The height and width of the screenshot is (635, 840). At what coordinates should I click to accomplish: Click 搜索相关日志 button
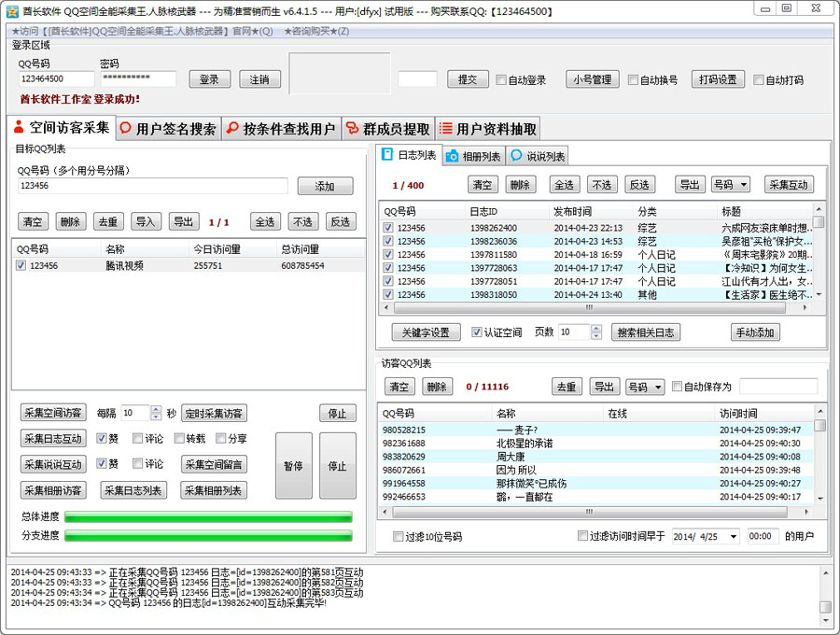click(646, 332)
